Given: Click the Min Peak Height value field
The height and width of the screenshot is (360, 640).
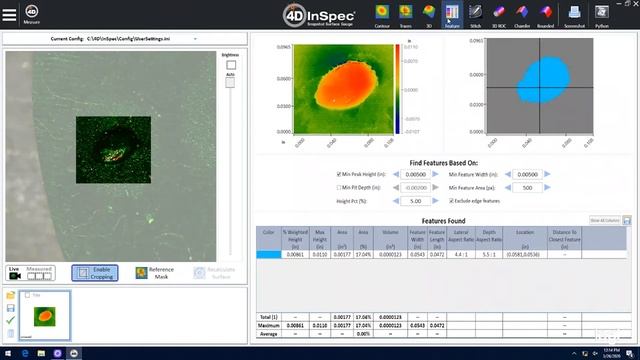Looking at the screenshot, I should (416, 174).
